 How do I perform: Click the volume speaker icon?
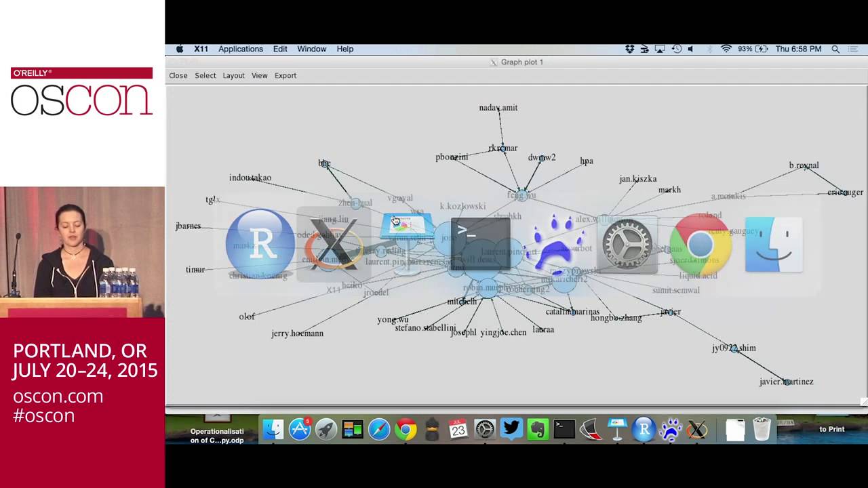point(691,49)
